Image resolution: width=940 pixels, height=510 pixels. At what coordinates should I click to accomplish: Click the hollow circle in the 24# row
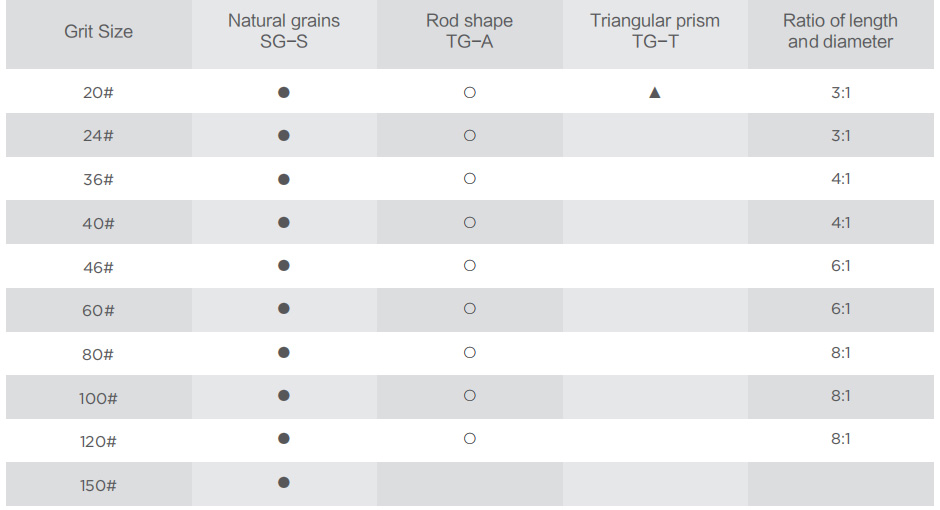470,135
